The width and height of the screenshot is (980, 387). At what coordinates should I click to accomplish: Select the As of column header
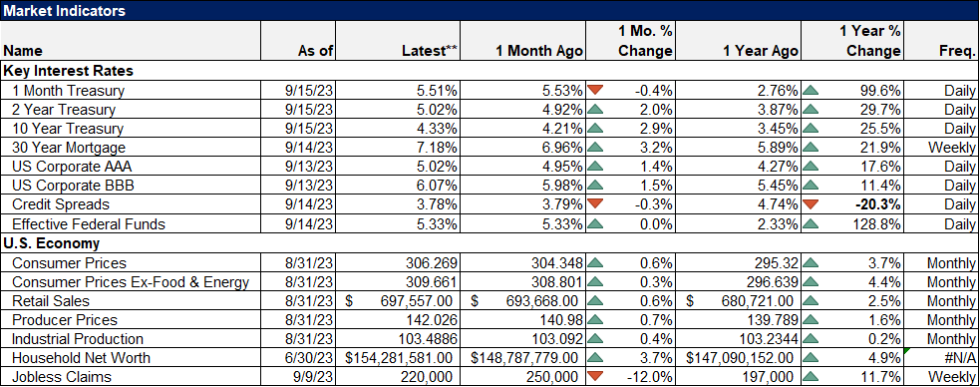tap(298, 41)
